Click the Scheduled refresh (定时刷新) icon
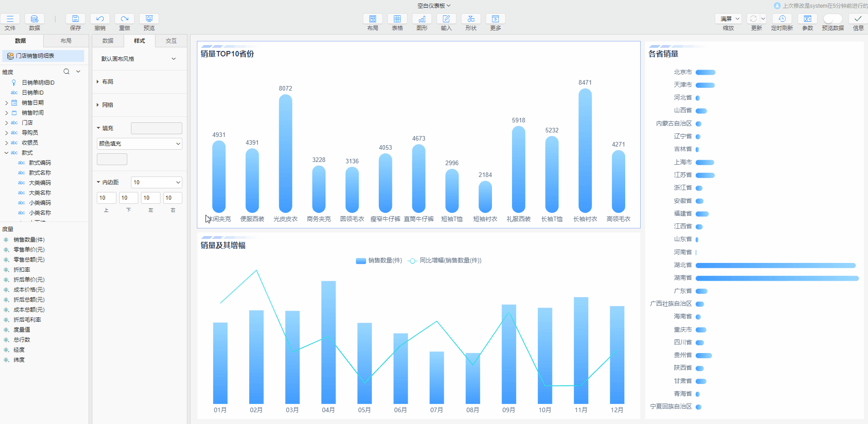This screenshot has height=424, width=868. tap(782, 19)
